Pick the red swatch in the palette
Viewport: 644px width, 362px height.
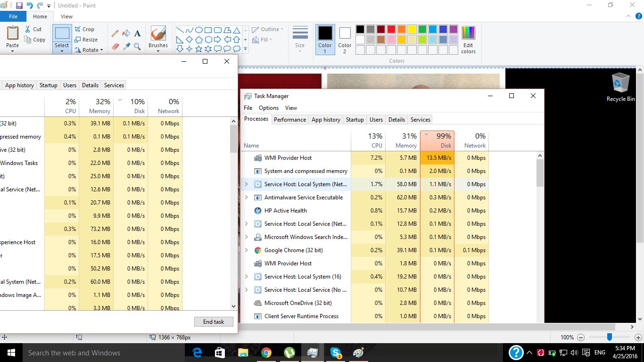pyautogui.click(x=391, y=29)
